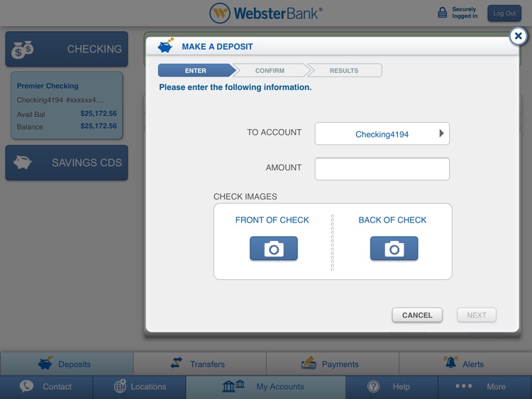Screen dimensions: 532x399
Task: Click the 'MAKE A DEPOSIT' title text
Action: [217, 47]
